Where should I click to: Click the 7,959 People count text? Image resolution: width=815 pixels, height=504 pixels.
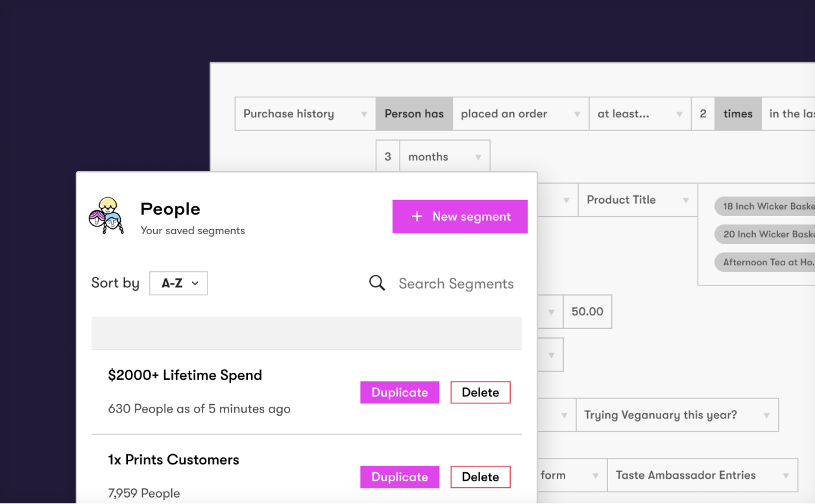[x=144, y=493]
